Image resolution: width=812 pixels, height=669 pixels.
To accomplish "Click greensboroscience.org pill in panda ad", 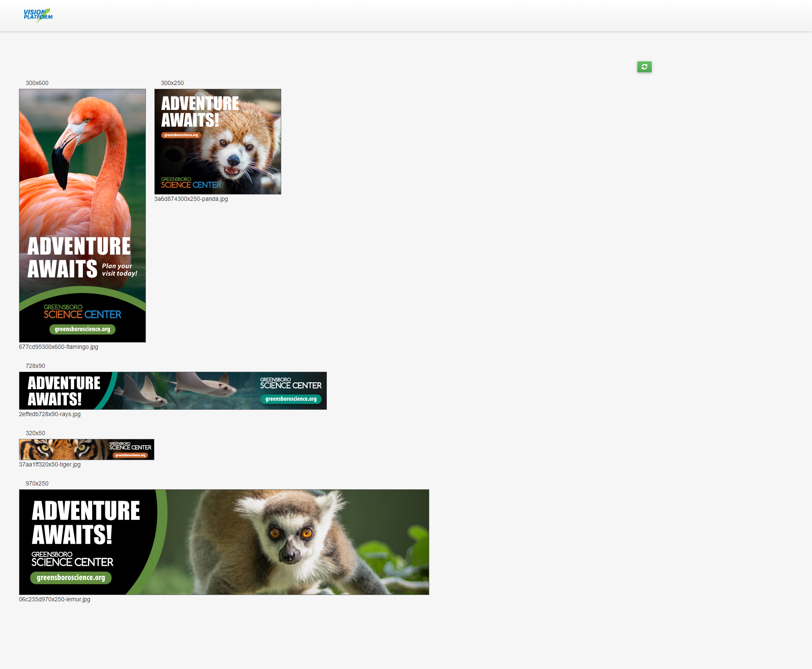I will (x=181, y=135).
